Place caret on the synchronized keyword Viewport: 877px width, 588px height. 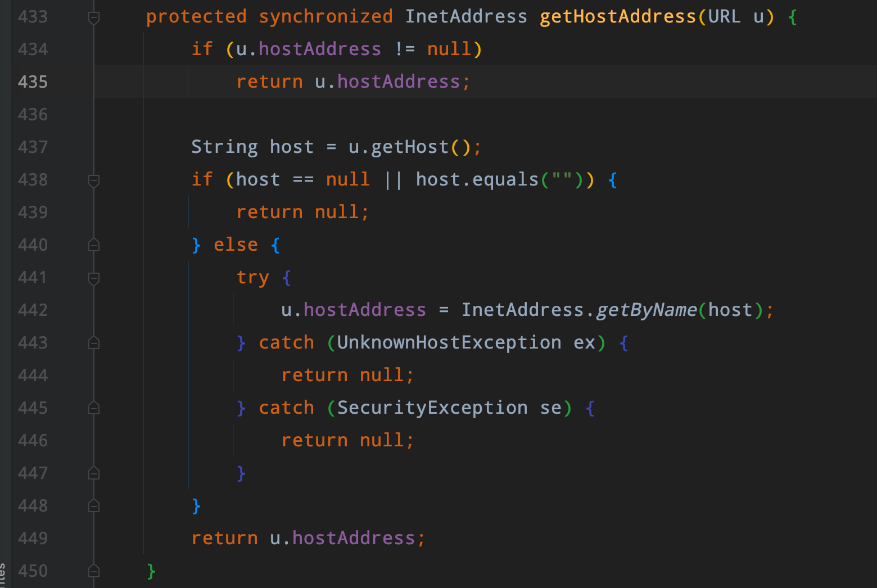(x=325, y=16)
